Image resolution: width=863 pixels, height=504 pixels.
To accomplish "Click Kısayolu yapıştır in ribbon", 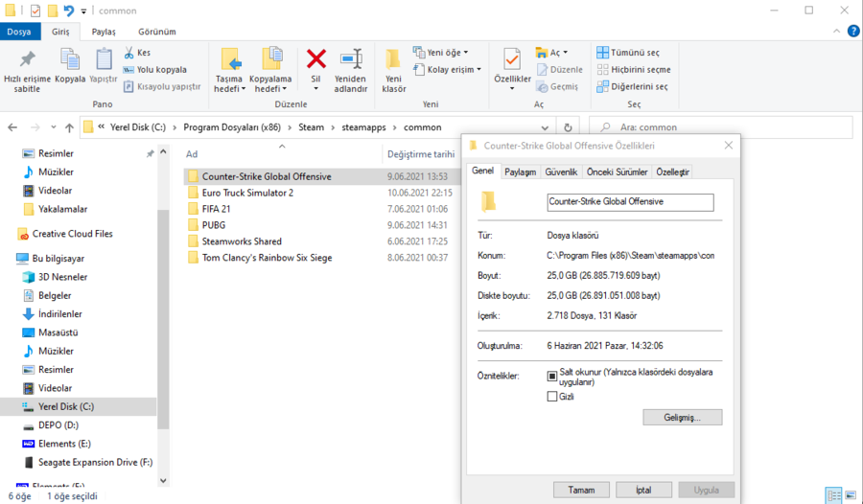I will [162, 86].
